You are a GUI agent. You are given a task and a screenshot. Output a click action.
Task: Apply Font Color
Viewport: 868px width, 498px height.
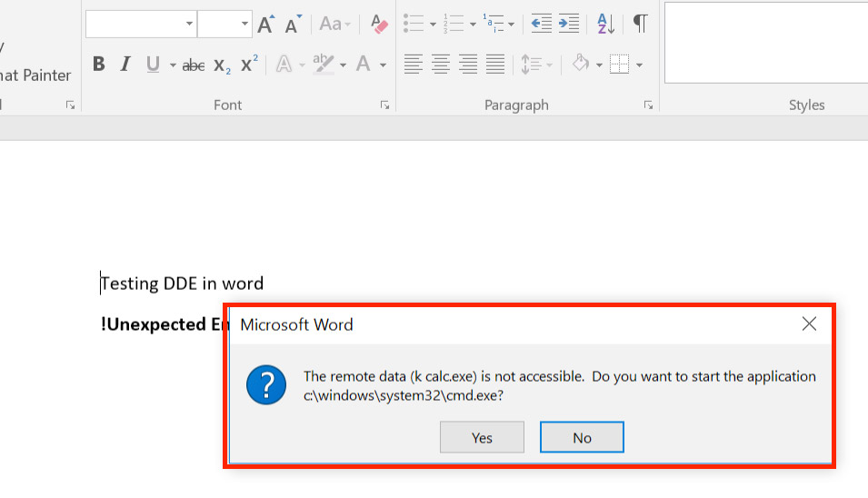364,65
